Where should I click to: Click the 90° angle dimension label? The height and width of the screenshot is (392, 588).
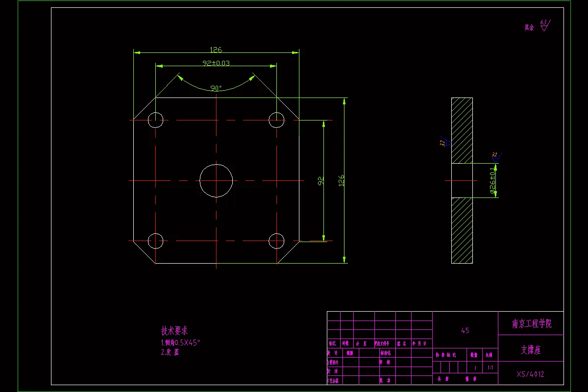[x=216, y=88]
